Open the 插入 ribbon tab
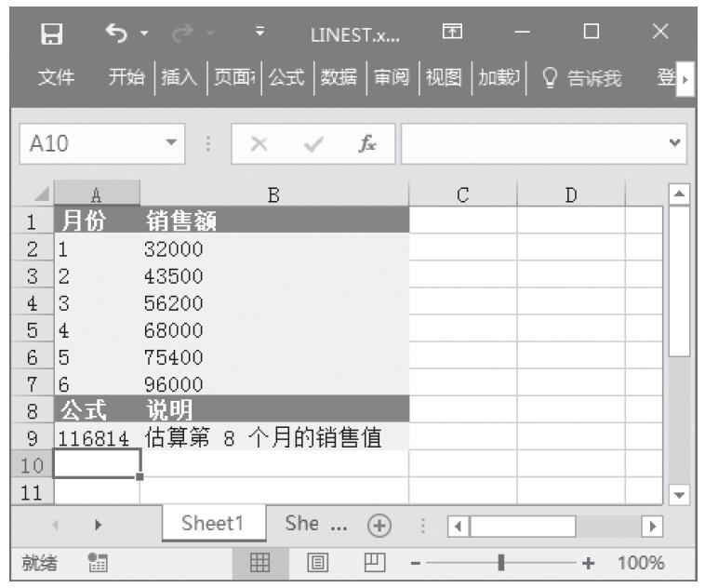 (x=181, y=79)
